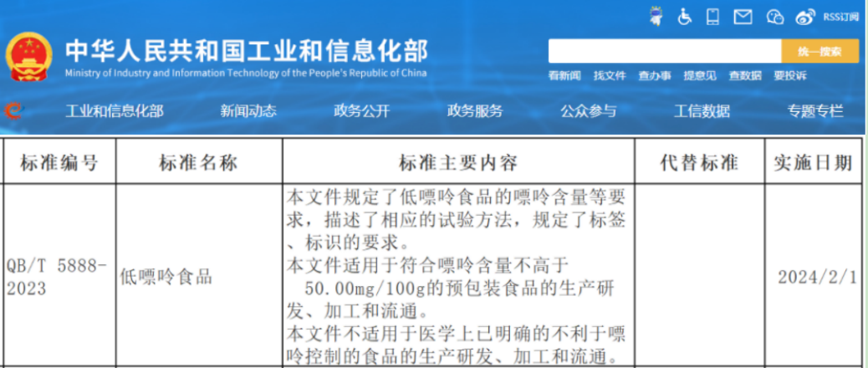This screenshot has height=368, width=868.
Task: Open the robot smart assistant icon
Action: (x=656, y=16)
